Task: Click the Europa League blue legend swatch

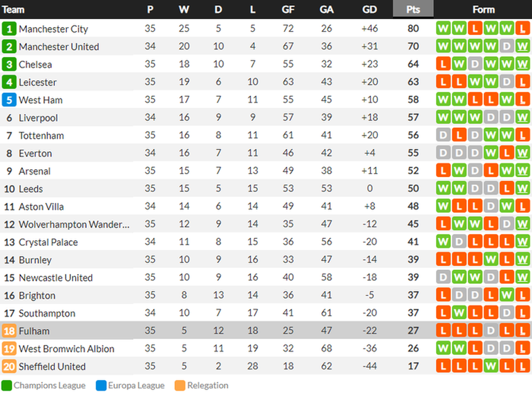Action: (101, 385)
